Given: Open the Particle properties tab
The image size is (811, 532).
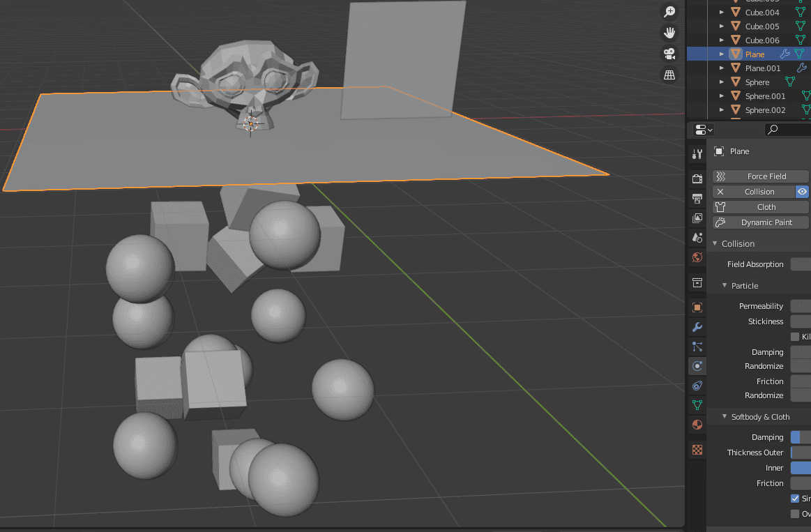Looking at the screenshot, I should [x=697, y=347].
